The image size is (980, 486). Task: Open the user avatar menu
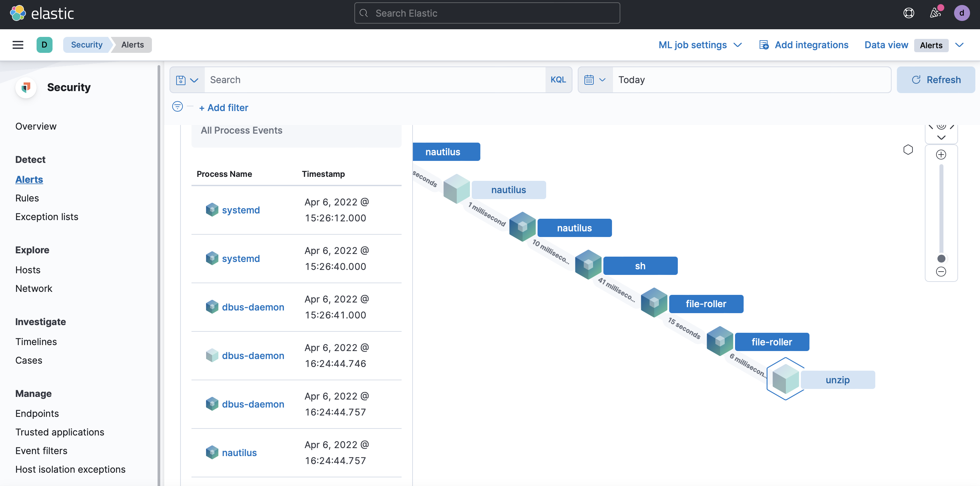[962, 13]
